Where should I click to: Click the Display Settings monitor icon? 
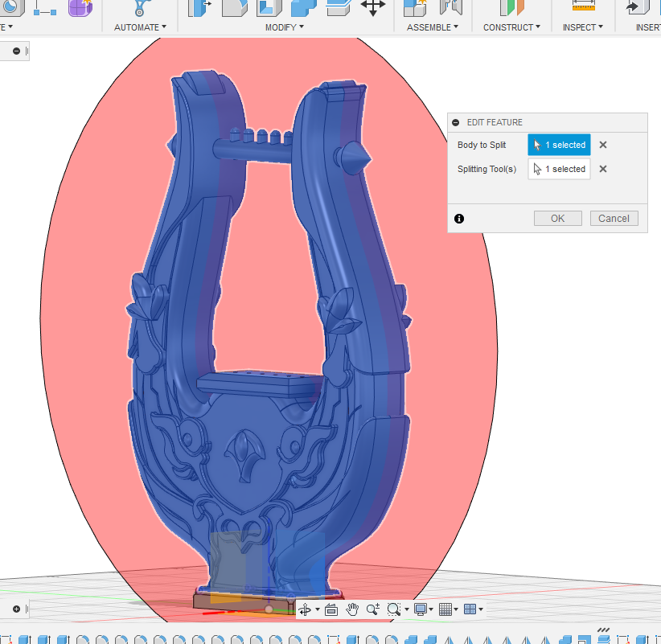[x=421, y=609]
